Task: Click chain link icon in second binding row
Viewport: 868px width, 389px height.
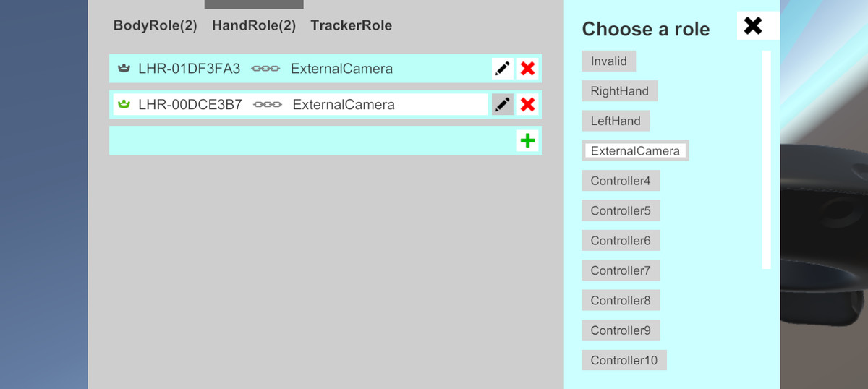Action: tap(268, 105)
